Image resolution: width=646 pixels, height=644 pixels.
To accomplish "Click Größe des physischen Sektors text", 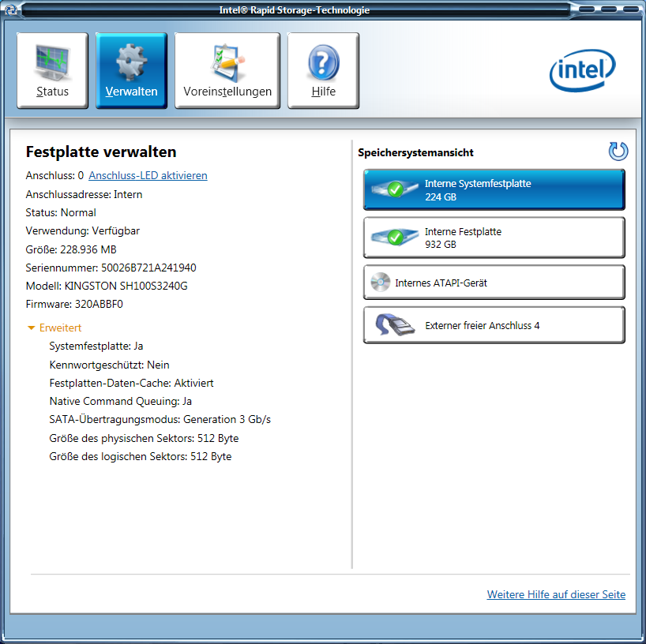I will click(x=144, y=438).
